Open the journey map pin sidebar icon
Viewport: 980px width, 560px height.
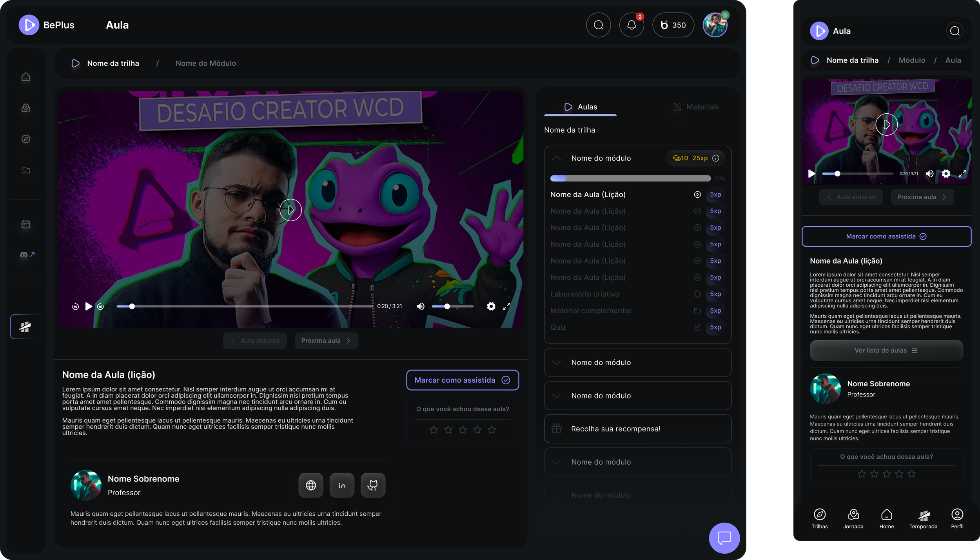(x=26, y=108)
